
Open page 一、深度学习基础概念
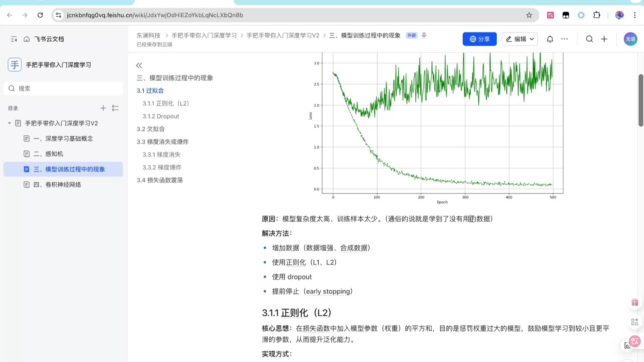point(63,138)
